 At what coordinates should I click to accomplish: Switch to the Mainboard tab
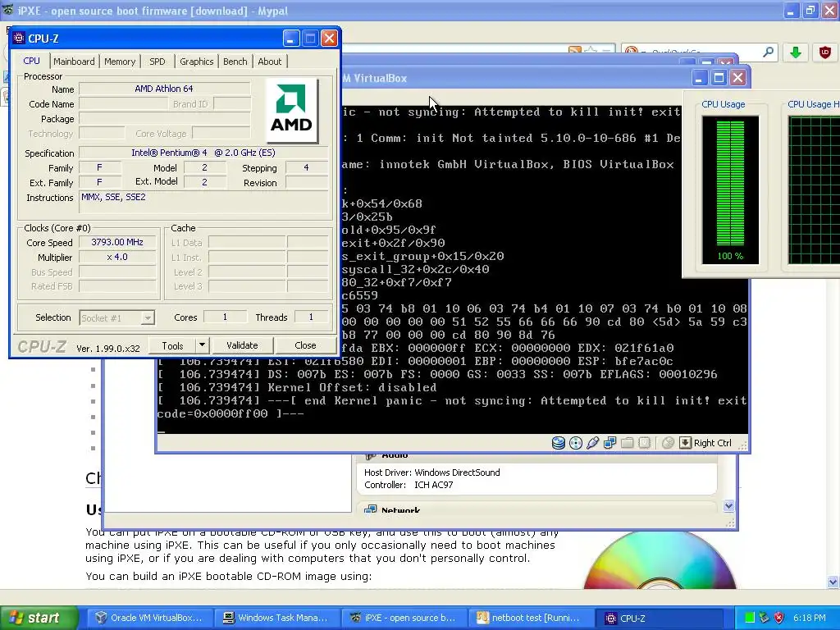click(74, 62)
